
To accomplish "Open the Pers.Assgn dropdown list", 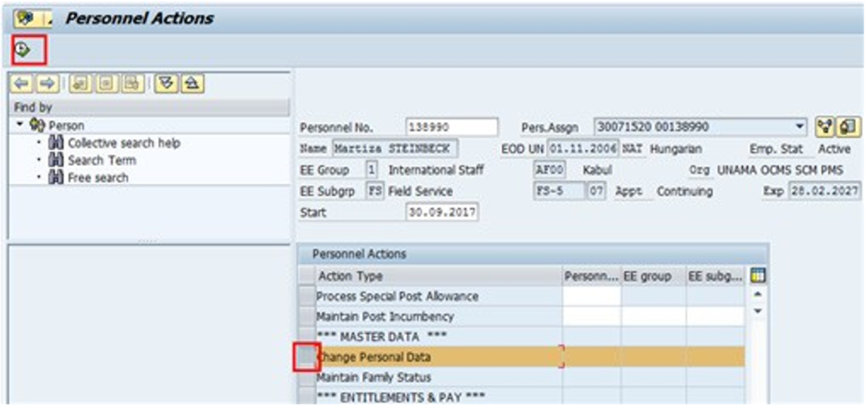I will click(799, 127).
